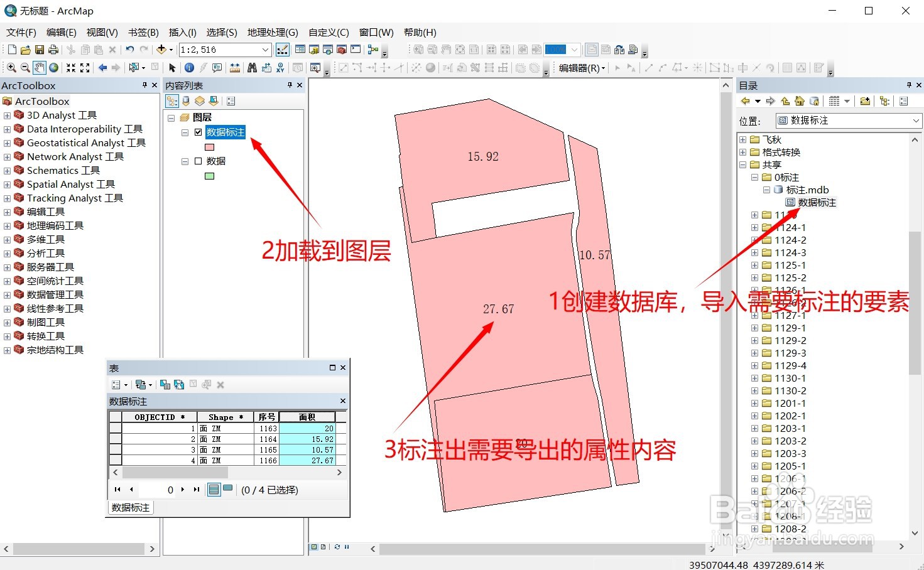924x570 pixels.
Task: Go to next record in table
Action: (183, 489)
